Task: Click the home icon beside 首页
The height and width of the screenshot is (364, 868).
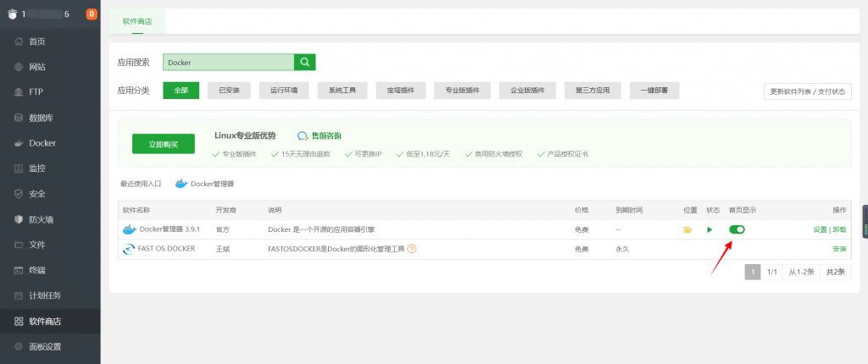Action: coord(19,41)
